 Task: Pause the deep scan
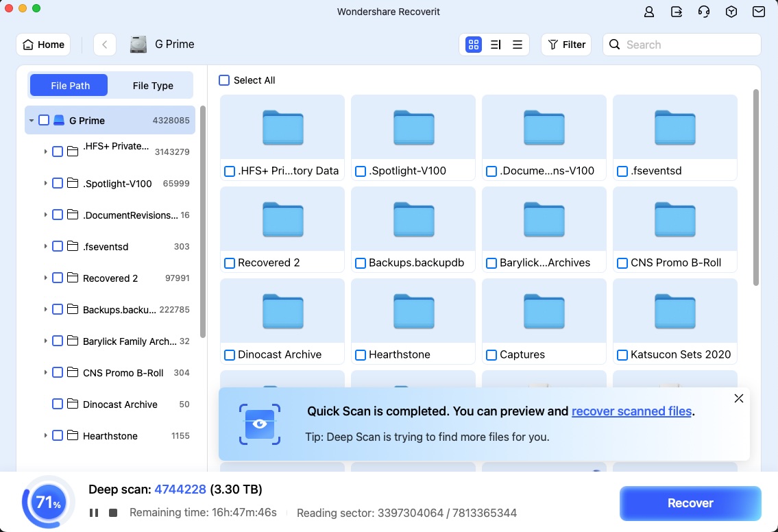click(x=94, y=513)
